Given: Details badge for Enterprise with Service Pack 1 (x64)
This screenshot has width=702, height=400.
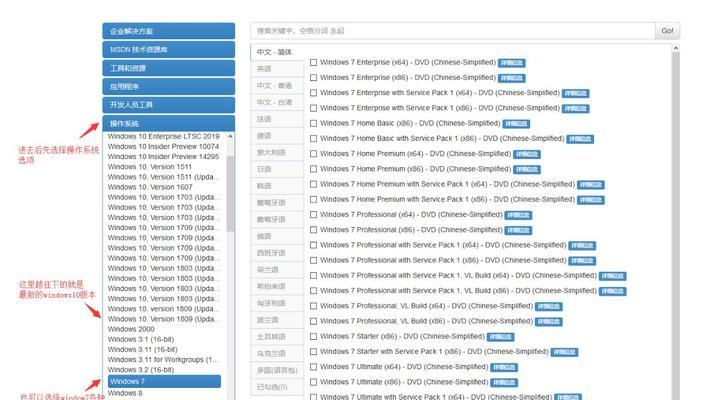Looking at the screenshot, I should 576,93.
